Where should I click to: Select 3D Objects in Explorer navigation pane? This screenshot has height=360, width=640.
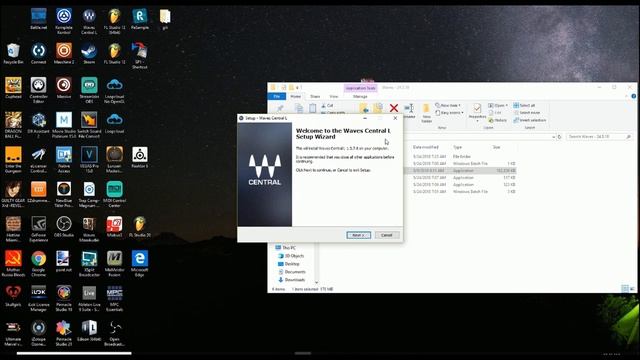click(x=291, y=256)
